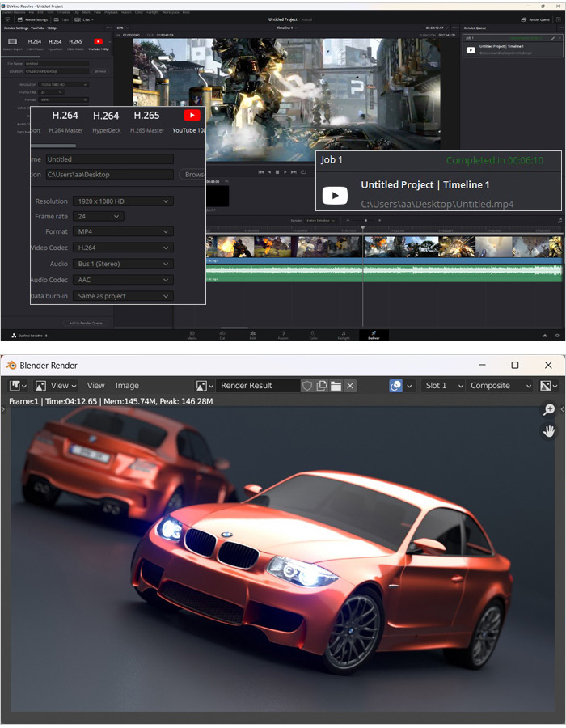Open Workspace menu in Resolve menu bar
Viewport: 566px width, 728px height.
point(171,12)
